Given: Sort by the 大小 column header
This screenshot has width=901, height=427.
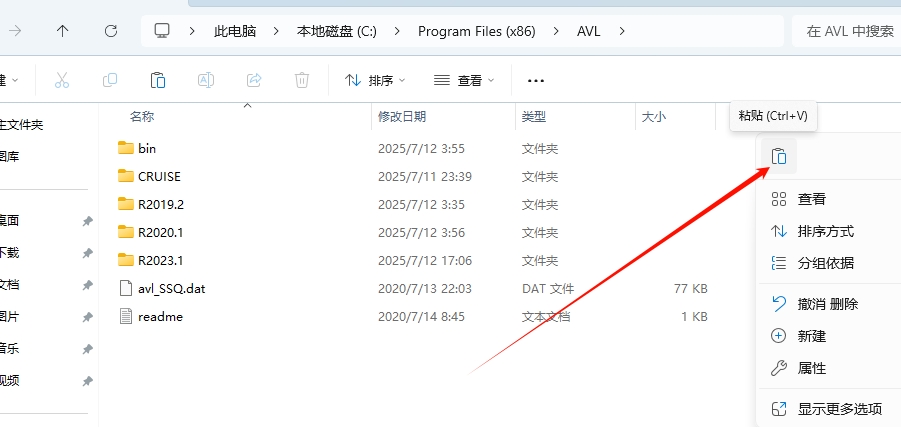Looking at the screenshot, I should coord(653,117).
